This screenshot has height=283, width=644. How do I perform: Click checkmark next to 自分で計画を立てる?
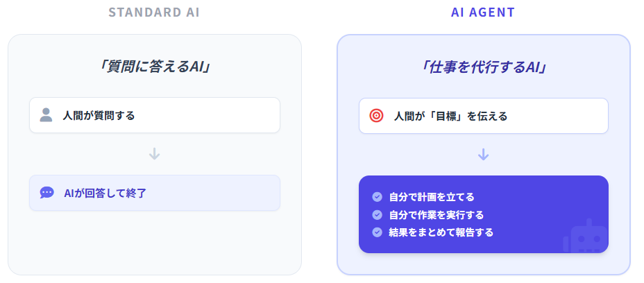point(377,197)
